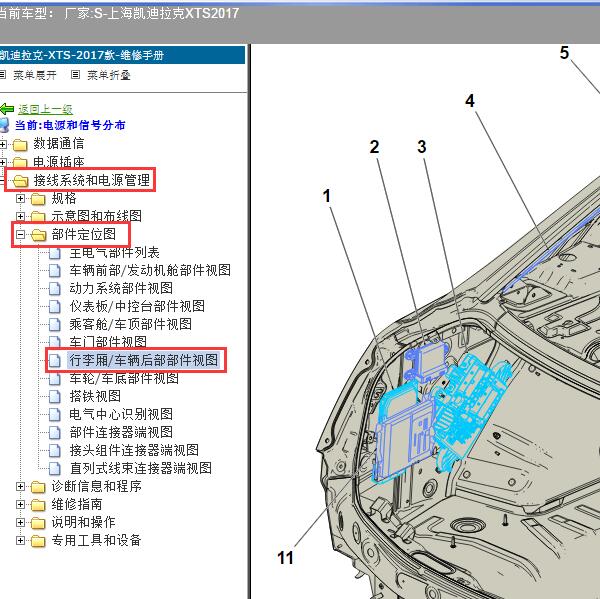The width and height of the screenshot is (600, 599).
Task: Expand the 规格 folder node
Action: coord(20,199)
